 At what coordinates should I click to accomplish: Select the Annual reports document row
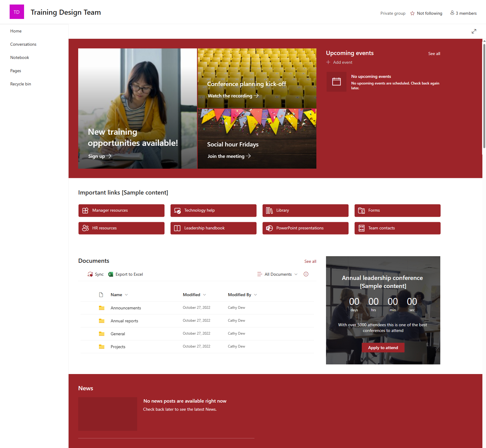pyautogui.click(x=124, y=321)
